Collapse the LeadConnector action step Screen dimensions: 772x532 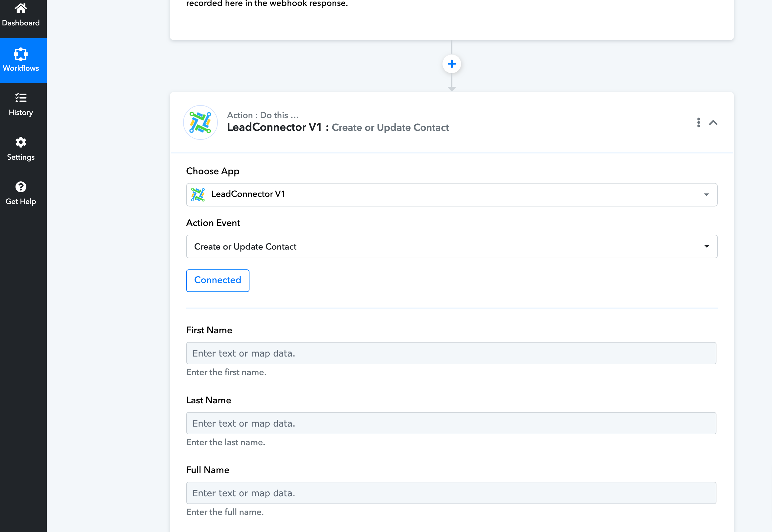tap(713, 122)
